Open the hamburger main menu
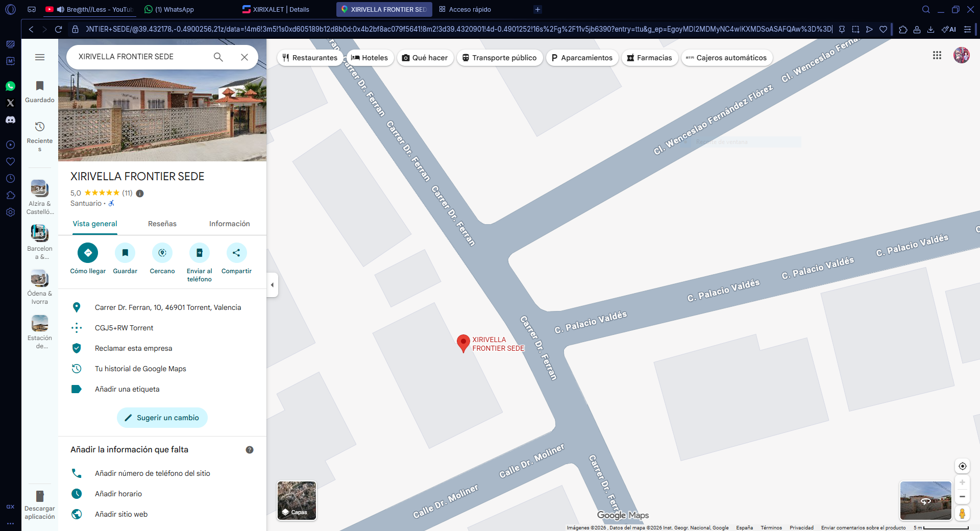Image resolution: width=980 pixels, height=531 pixels. pos(40,57)
